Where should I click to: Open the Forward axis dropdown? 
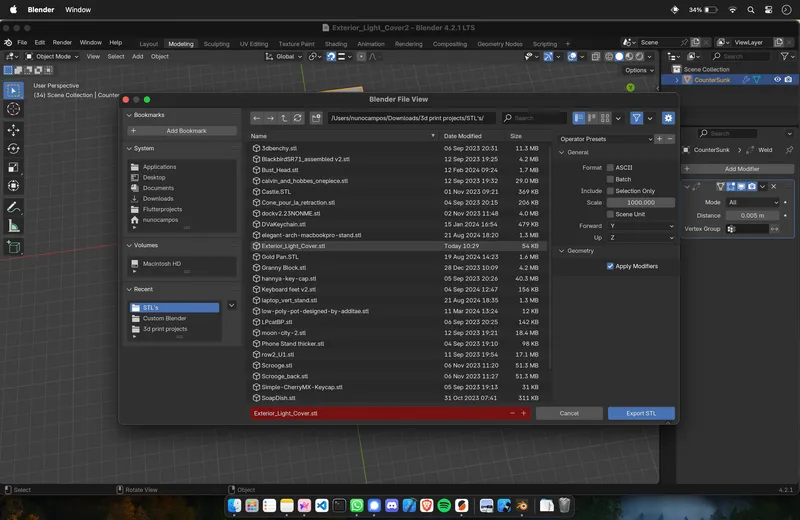[641, 226]
